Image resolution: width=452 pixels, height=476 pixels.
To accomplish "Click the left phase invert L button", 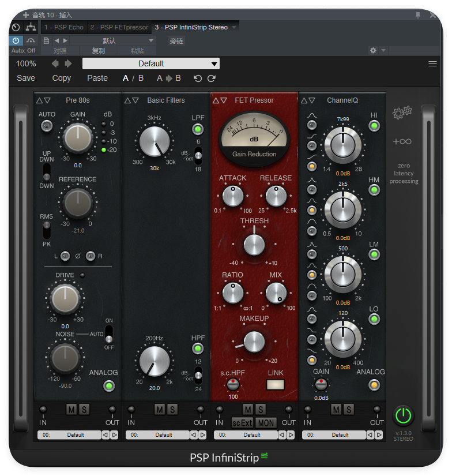I will pos(65,256).
